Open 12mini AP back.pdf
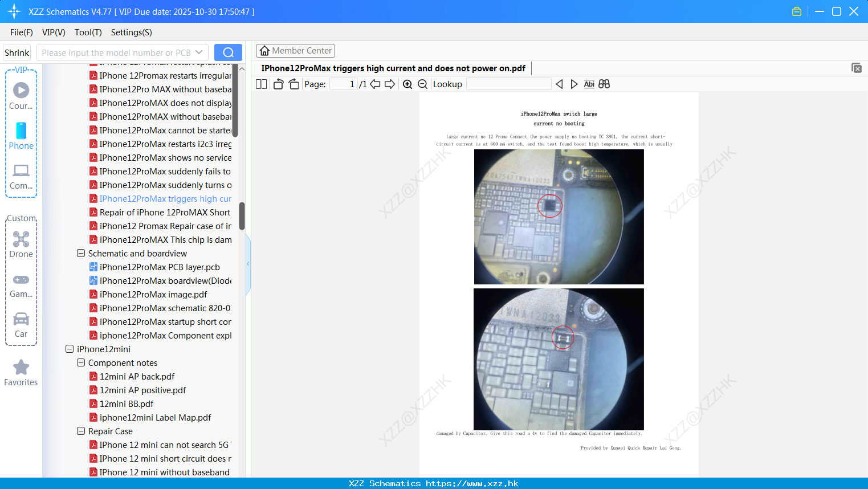The image size is (868, 489). tap(137, 376)
